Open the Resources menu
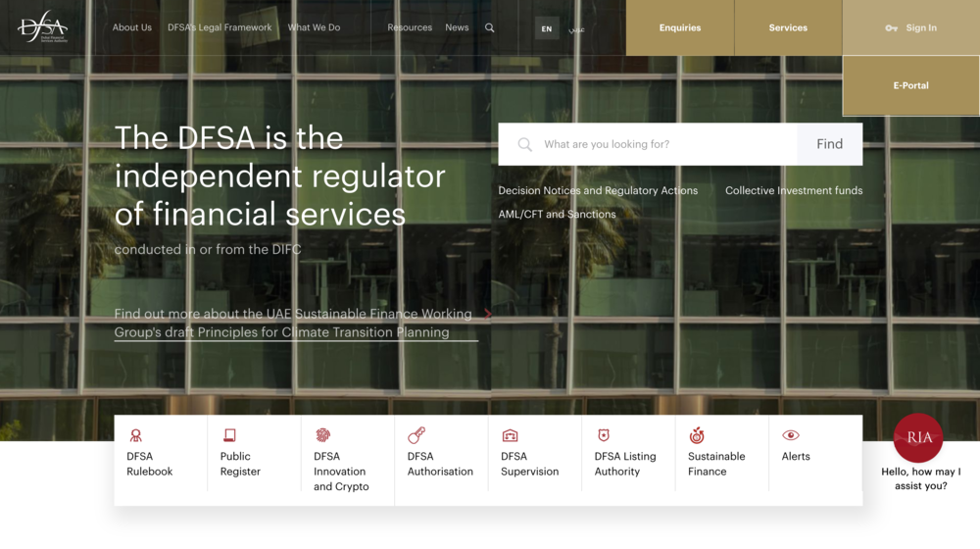The image size is (980, 549). [x=410, y=27]
